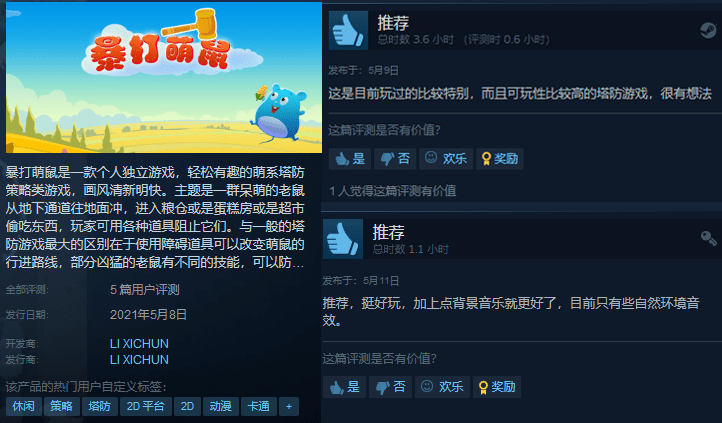722x423 pixels.
Task: Click the 暴打萌鼠 game header image
Action: [164, 78]
